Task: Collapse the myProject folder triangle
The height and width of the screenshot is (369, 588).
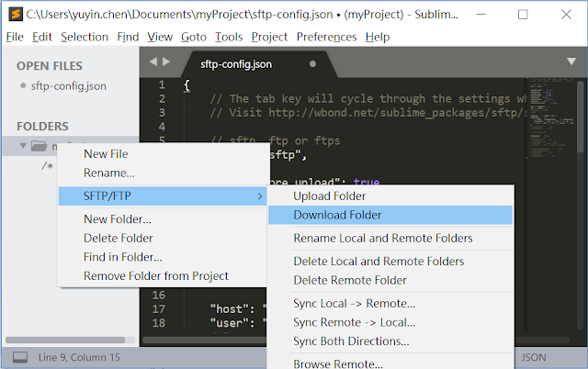Action: [x=23, y=145]
